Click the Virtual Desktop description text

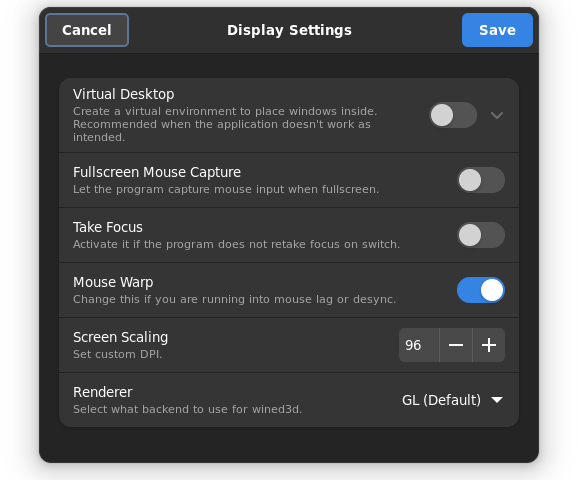pyautogui.click(x=225, y=124)
